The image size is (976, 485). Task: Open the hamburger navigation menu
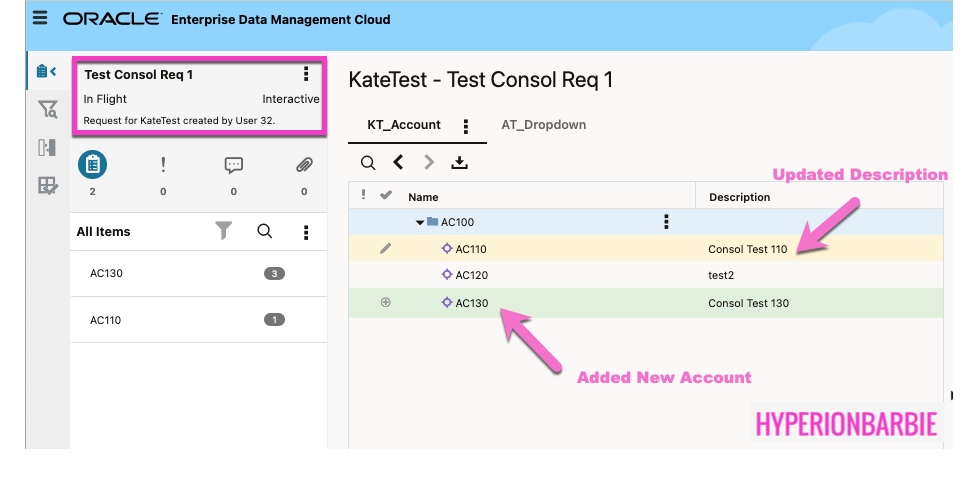(x=41, y=19)
